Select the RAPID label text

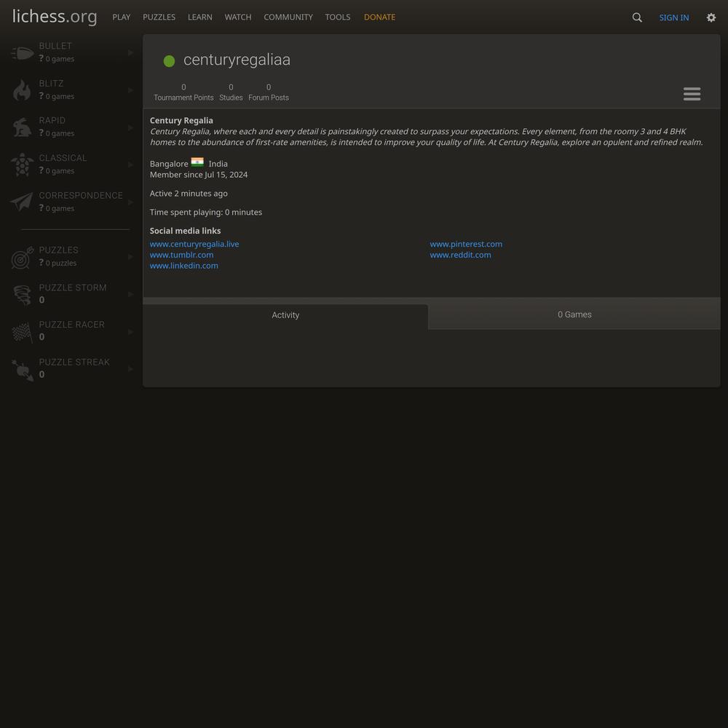coord(52,121)
